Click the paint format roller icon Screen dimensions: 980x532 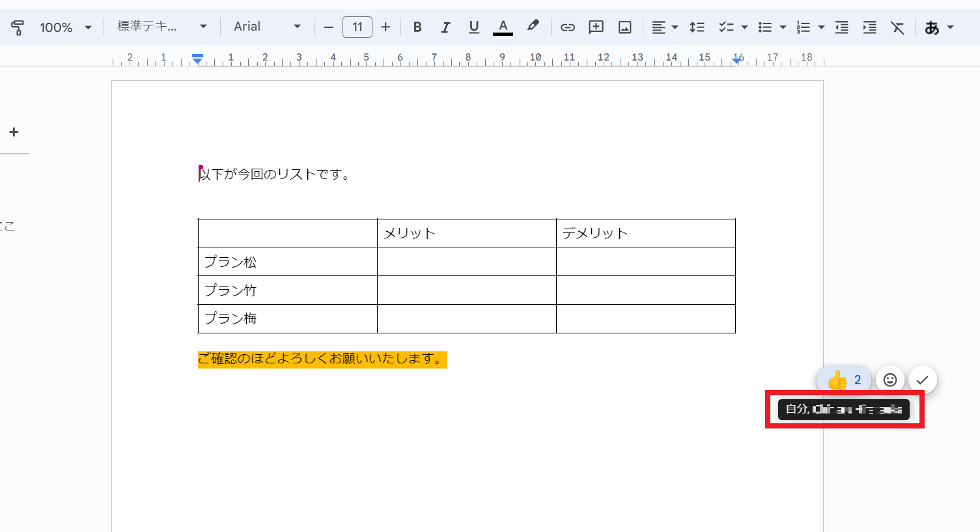(18, 27)
